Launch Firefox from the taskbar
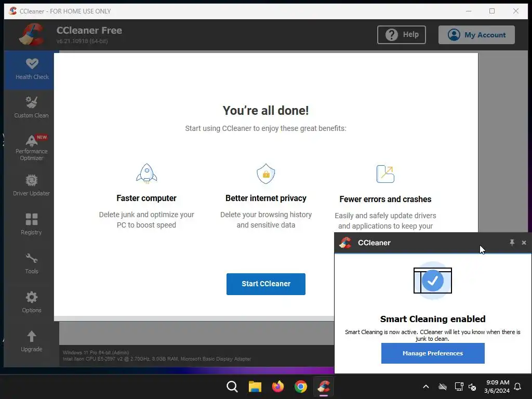The image size is (532, 399). click(278, 387)
